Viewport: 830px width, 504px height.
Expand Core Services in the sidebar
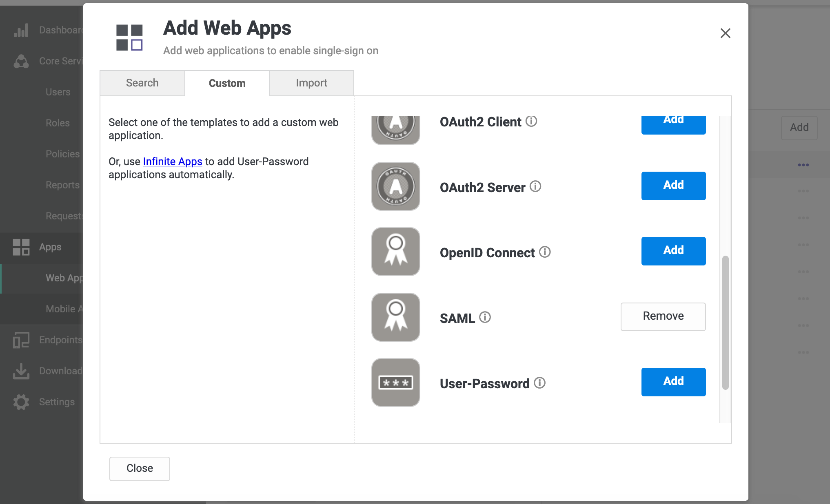click(x=21, y=61)
